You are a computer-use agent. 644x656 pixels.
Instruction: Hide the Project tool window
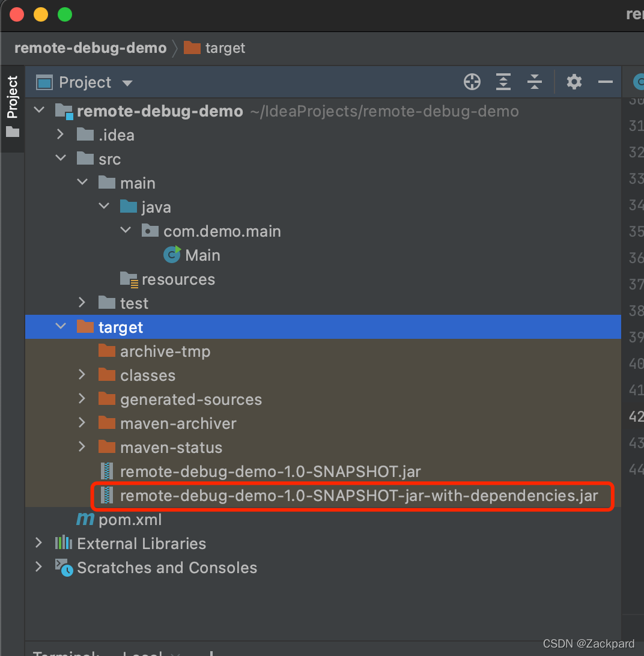pos(605,82)
